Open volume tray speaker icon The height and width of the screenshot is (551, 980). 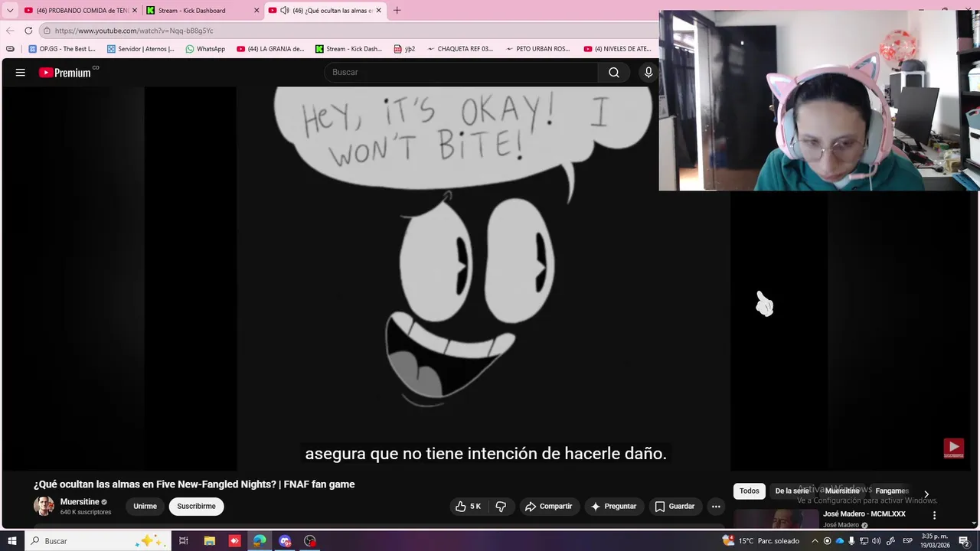pyautogui.click(x=877, y=541)
